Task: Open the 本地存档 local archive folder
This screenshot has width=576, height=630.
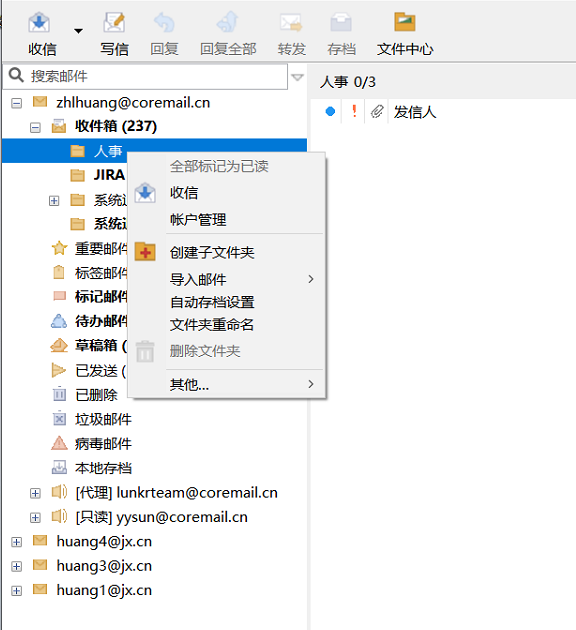Action: click(x=103, y=468)
